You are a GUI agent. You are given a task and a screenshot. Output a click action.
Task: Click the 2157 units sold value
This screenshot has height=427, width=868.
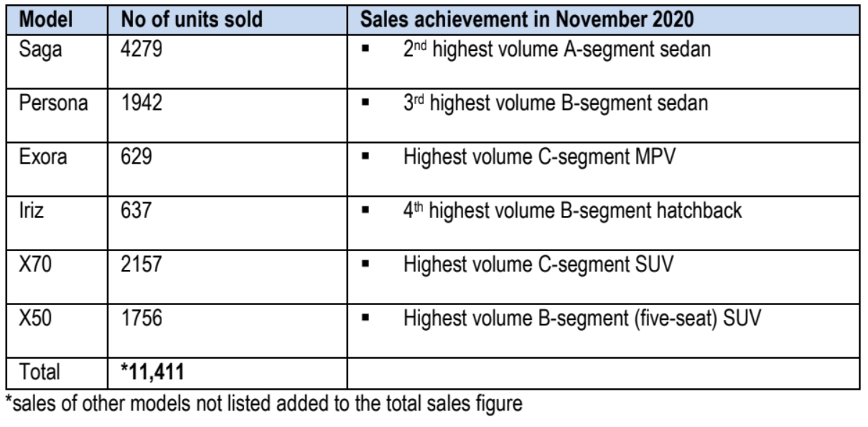[x=141, y=264]
